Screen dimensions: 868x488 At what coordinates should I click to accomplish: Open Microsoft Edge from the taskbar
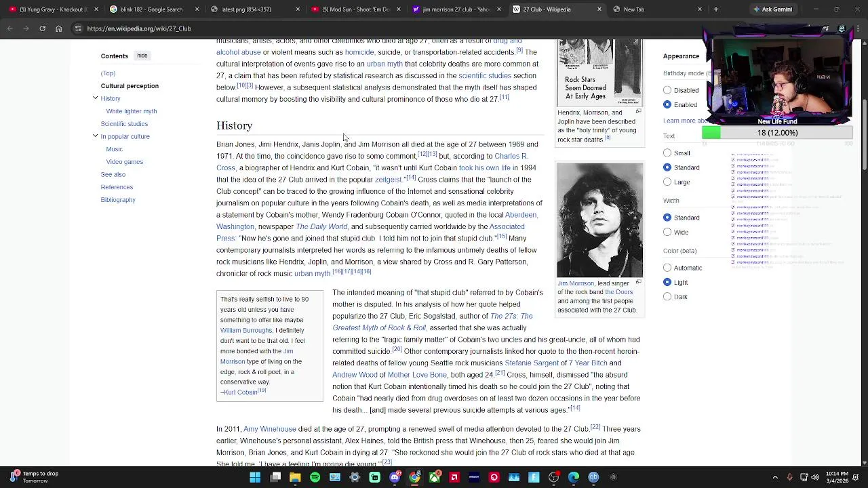tap(574, 477)
